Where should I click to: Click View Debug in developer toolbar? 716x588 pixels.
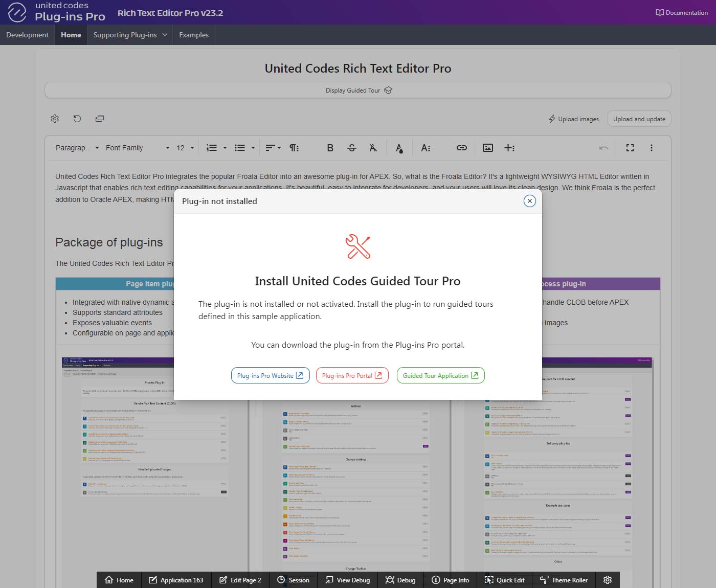(348, 580)
